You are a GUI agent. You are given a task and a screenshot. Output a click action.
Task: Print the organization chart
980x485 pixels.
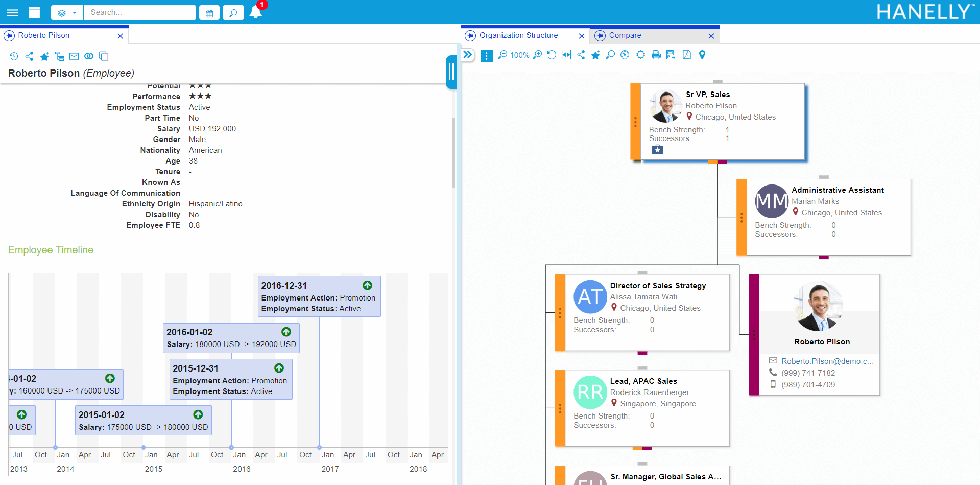pos(656,55)
